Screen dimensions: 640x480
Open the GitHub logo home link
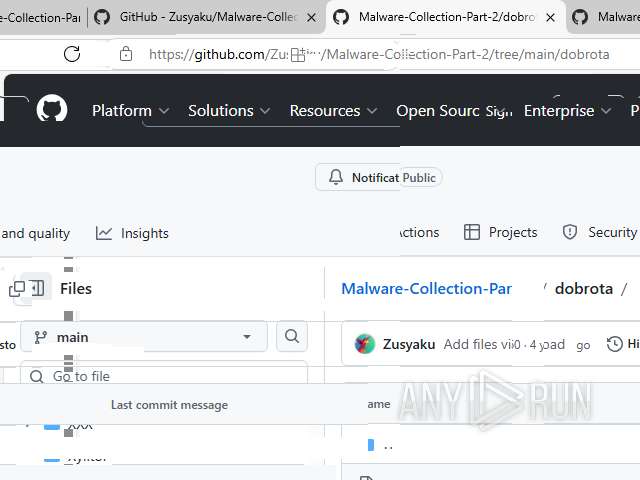52,109
